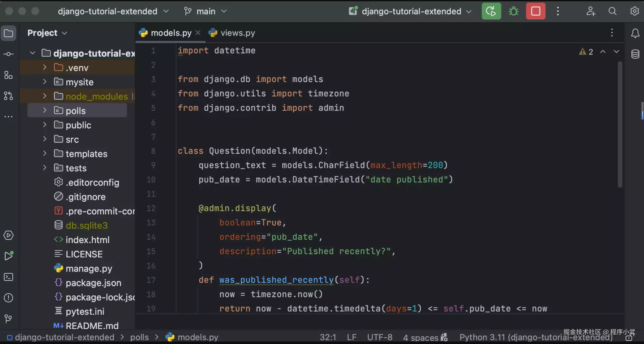Open Search Everywhere magnifier
The width and height of the screenshot is (644, 344).
click(613, 11)
